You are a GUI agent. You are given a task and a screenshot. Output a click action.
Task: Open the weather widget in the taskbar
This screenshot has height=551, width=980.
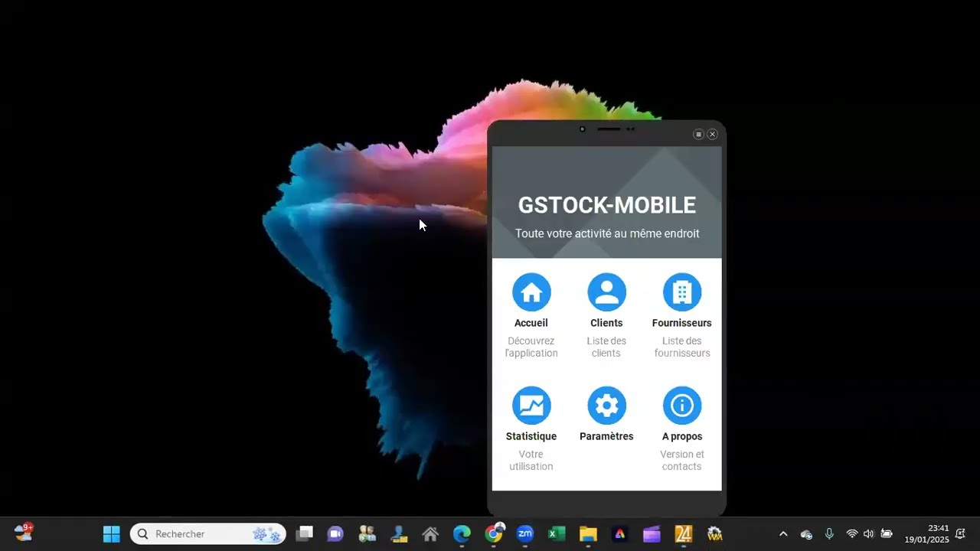[x=24, y=533]
